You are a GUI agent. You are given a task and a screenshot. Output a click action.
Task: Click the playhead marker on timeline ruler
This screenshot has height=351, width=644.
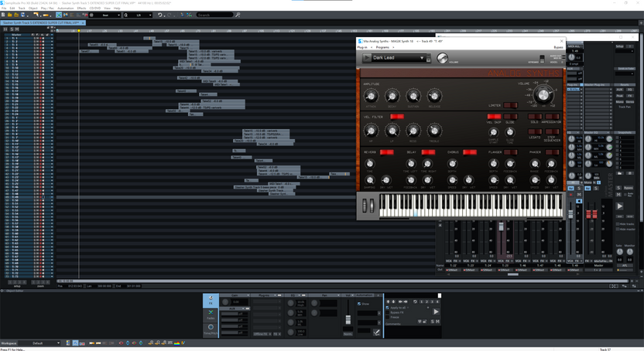click(79, 31)
